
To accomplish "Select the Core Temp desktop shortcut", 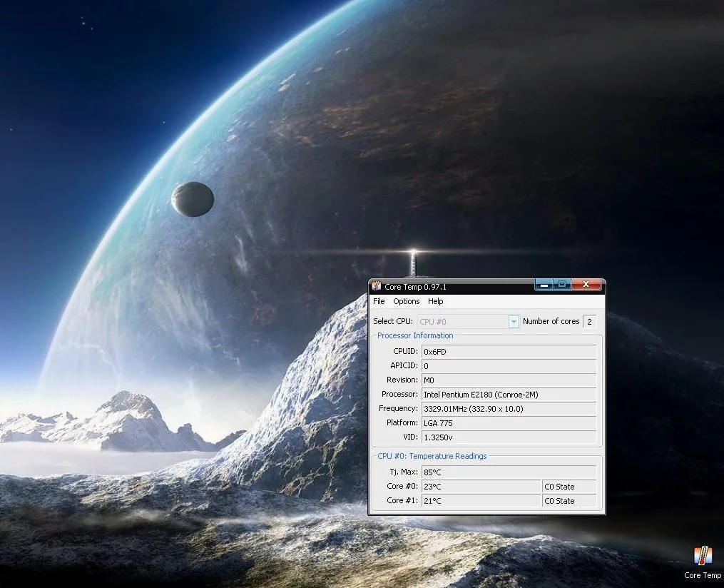I will tap(703, 562).
